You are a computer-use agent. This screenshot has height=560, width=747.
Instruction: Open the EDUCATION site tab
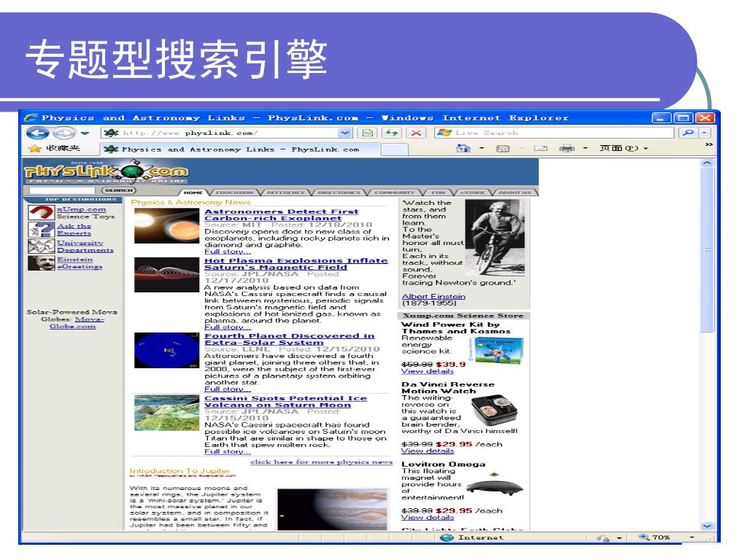[234, 192]
